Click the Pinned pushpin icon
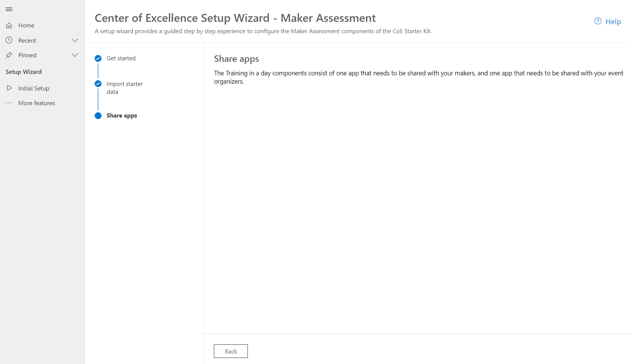 [9, 55]
